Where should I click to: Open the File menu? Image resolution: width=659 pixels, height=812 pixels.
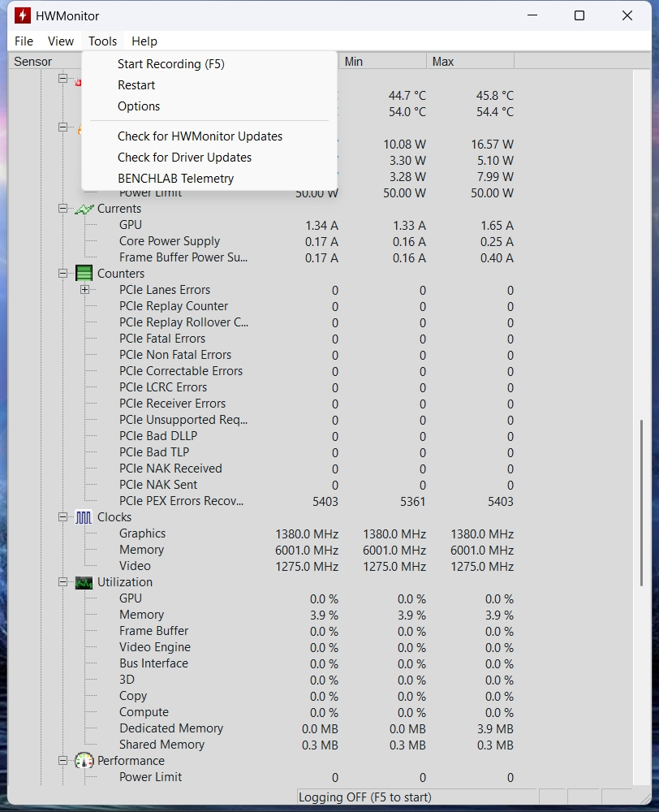[x=24, y=41]
